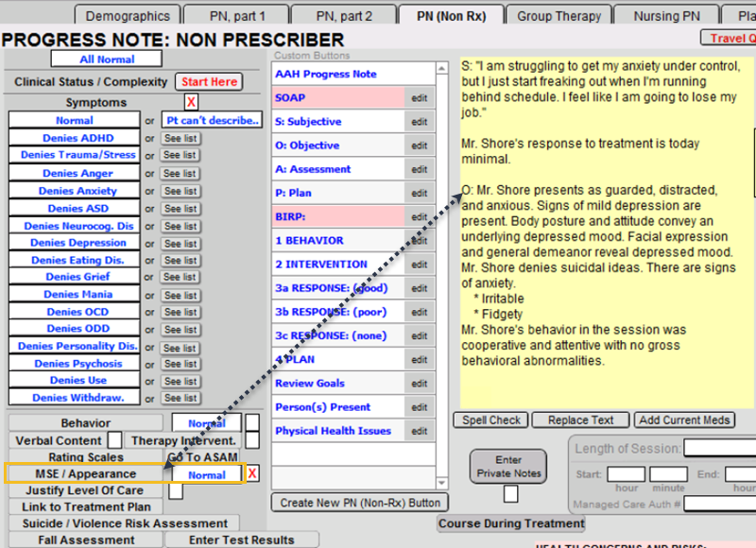Insert S: Subjective section
Viewport: 756px width, 548px height.
338,122
